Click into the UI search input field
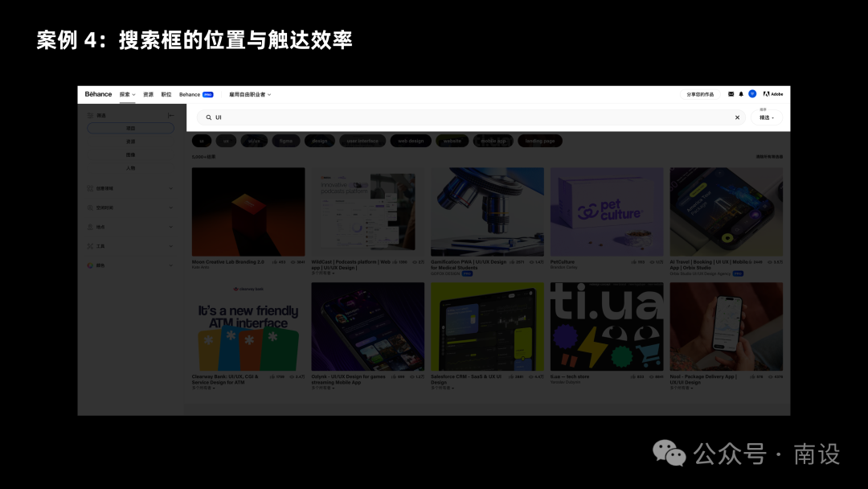Viewport: 868px width, 489px height. tap(470, 117)
